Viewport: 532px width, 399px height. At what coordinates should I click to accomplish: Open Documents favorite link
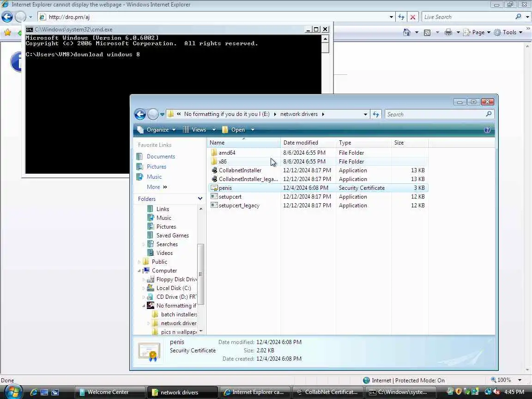(161, 157)
